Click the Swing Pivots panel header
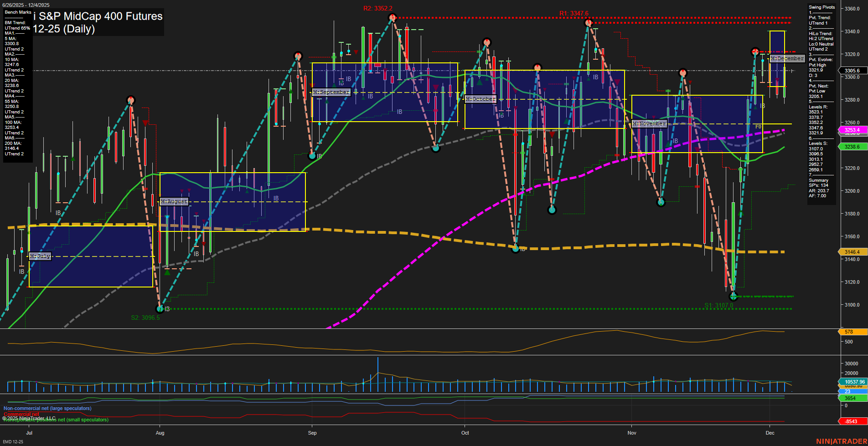Screen dimensions: 868x446 (821, 7)
